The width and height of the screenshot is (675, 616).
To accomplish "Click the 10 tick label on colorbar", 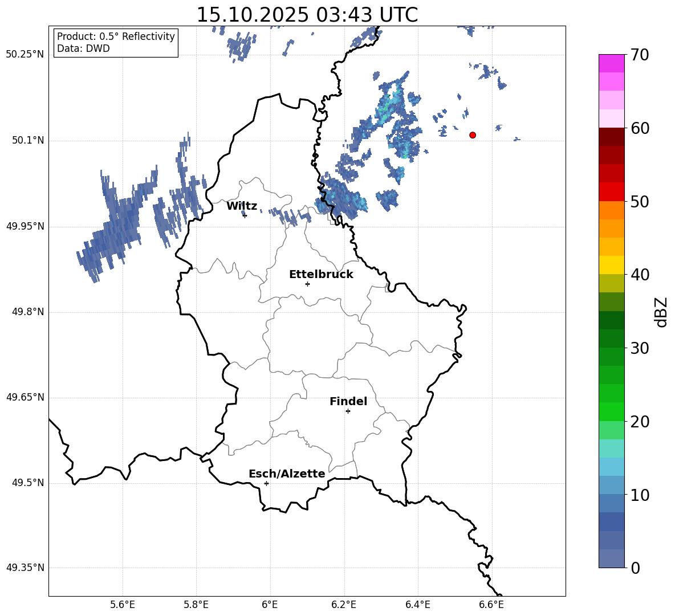I will click(x=640, y=495).
